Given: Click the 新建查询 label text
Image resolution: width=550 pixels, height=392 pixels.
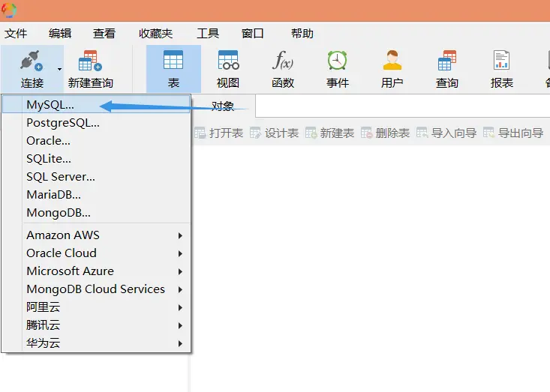Looking at the screenshot, I should point(91,83).
